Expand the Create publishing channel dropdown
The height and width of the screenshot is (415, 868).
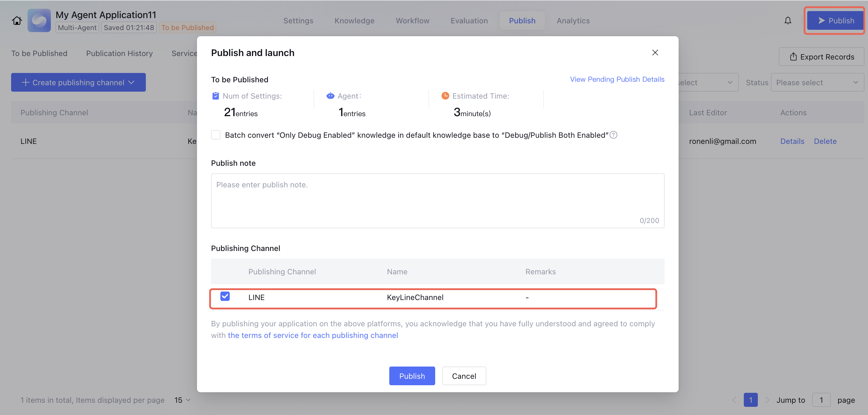[x=78, y=83]
